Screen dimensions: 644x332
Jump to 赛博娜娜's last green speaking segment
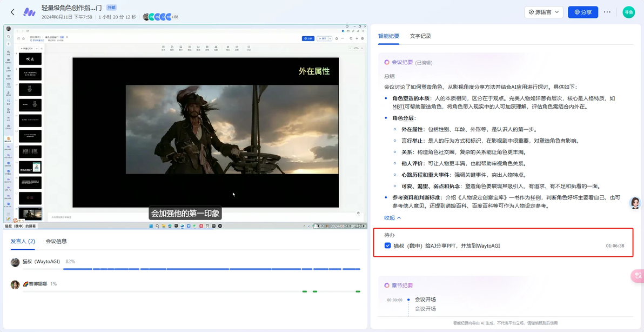point(358,291)
